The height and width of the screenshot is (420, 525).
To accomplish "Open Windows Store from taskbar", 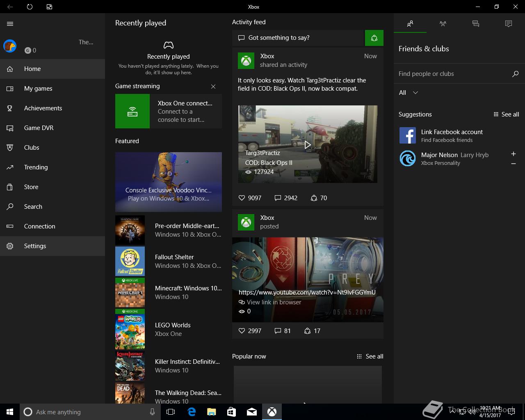I will point(231,412).
